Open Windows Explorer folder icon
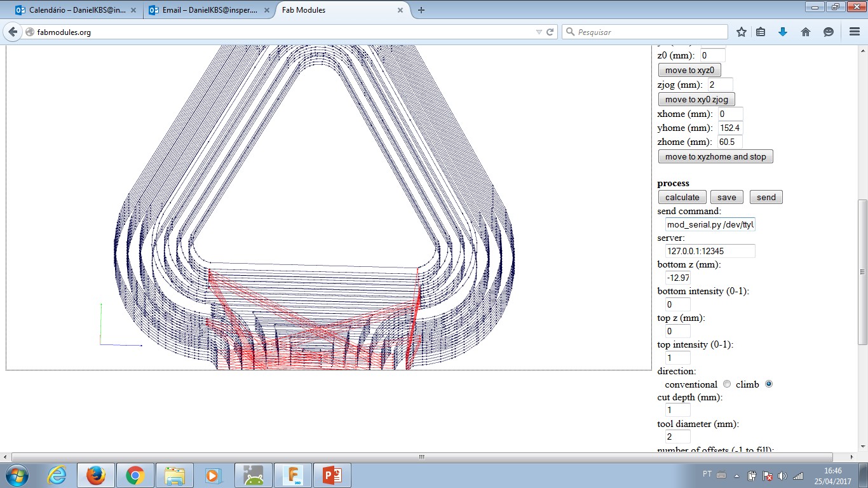Image resolution: width=868 pixels, height=488 pixels. pos(174,475)
